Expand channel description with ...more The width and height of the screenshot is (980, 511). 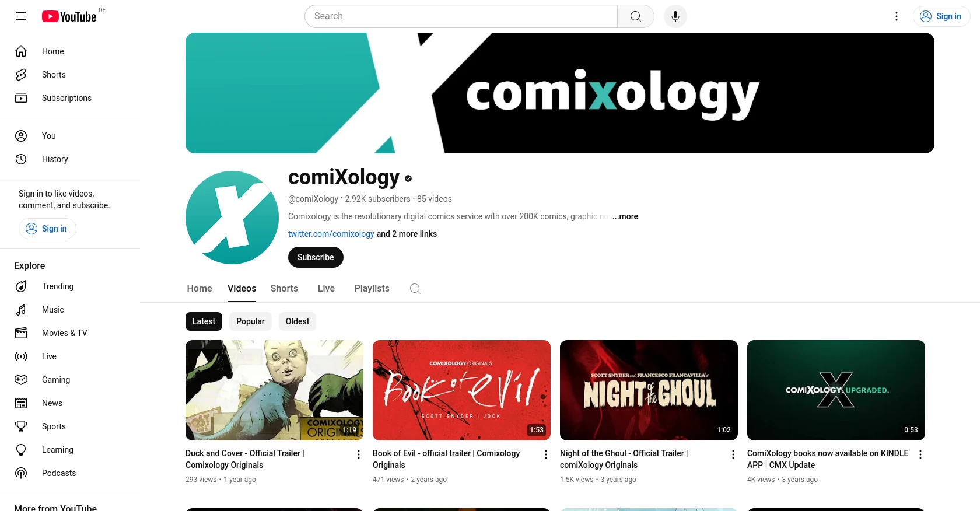tap(625, 216)
